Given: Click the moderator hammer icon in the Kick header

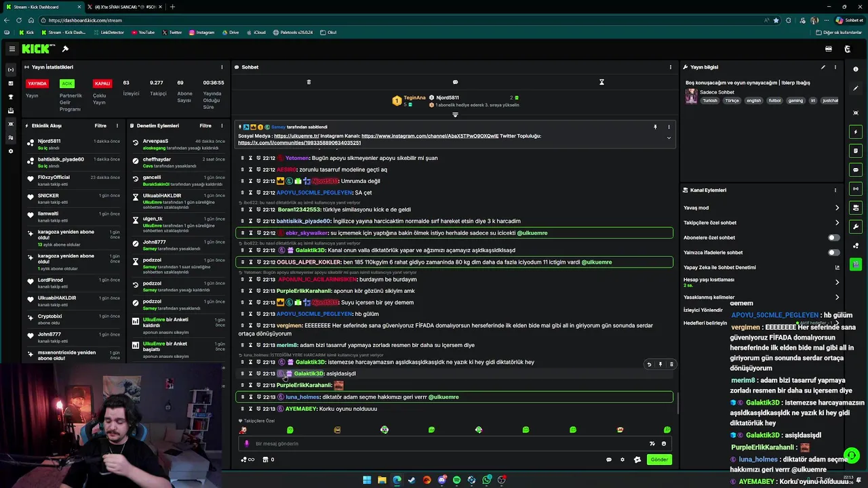Looking at the screenshot, I should [x=65, y=49].
